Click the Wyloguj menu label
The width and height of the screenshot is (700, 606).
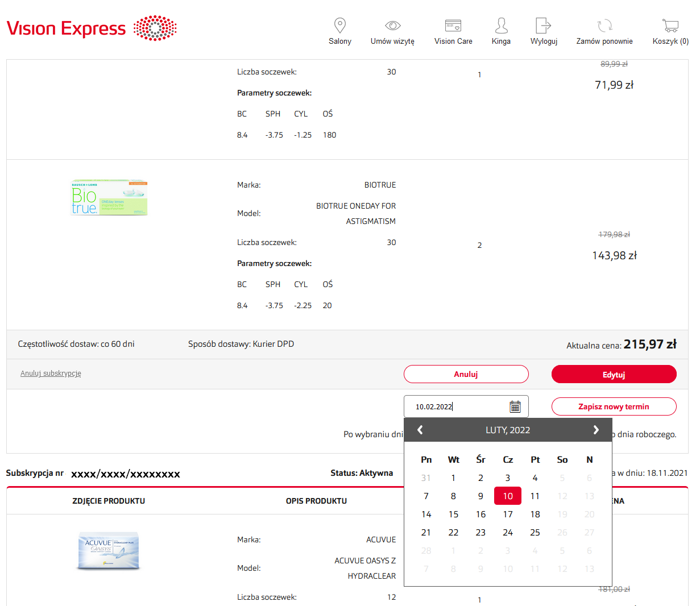pos(544,41)
